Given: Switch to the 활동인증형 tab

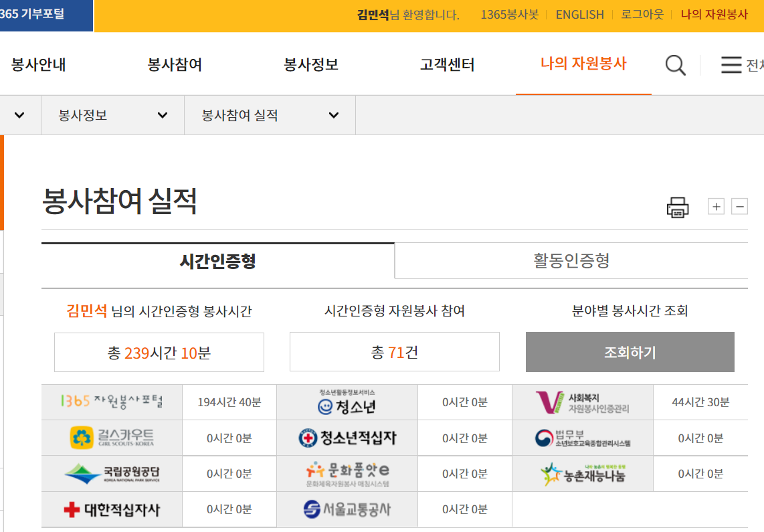Looking at the screenshot, I should click(571, 260).
